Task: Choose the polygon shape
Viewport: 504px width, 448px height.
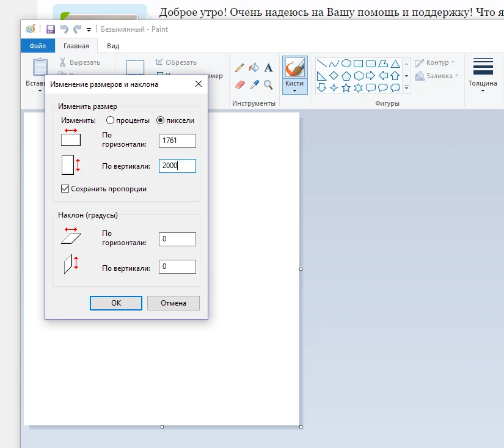Action: 383,64
